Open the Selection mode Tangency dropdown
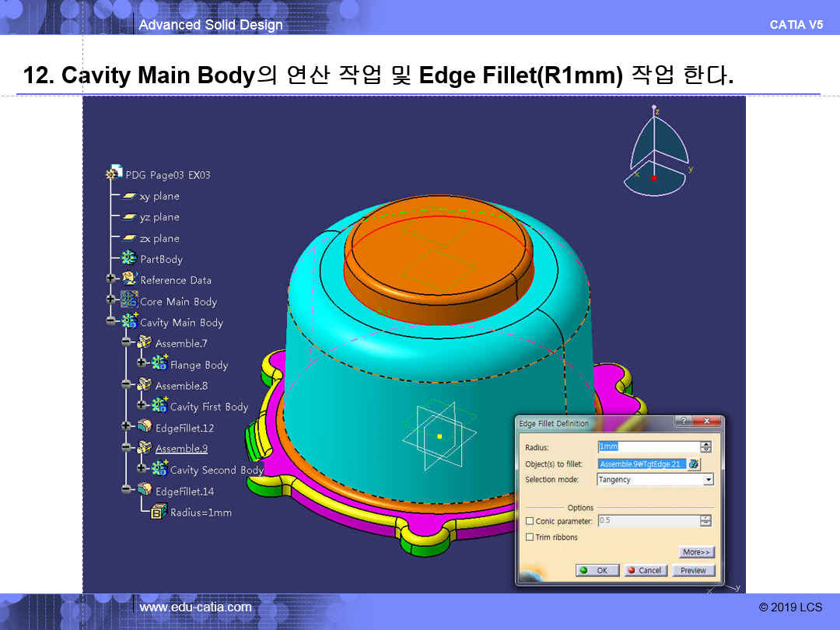840x630 pixels. coord(708,480)
